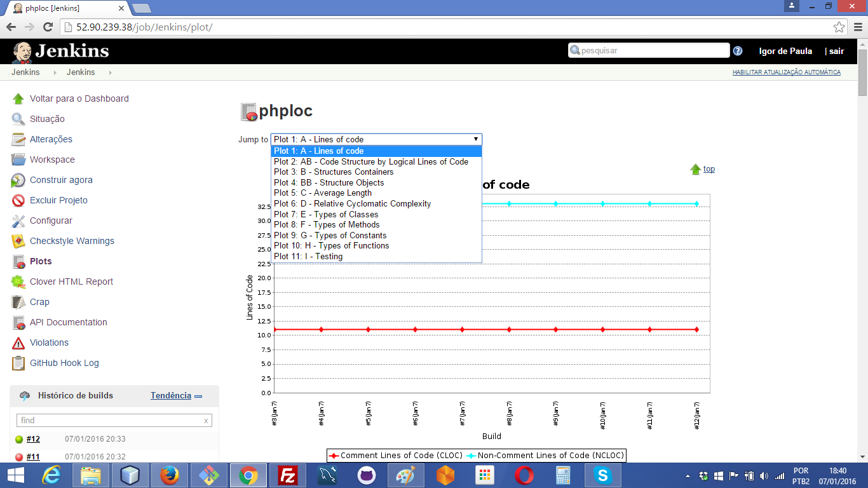Click the Violations warning triangle icon
868x488 pixels.
tap(18, 342)
